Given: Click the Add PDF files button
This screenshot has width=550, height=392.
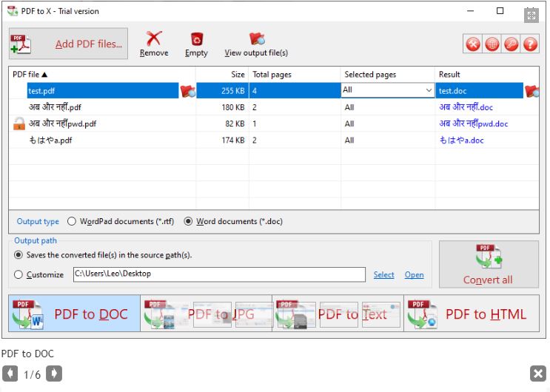Looking at the screenshot, I should pos(68,44).
